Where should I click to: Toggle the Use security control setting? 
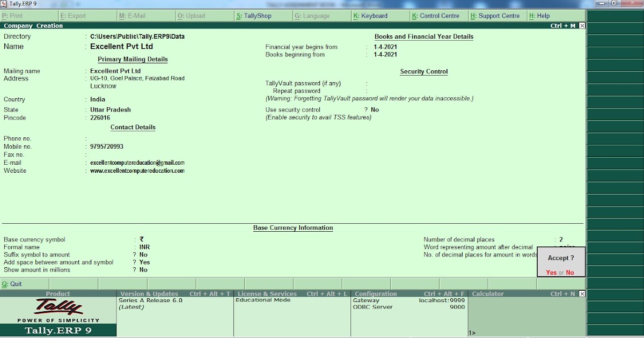pyautogui.click(x=374, y=109)
